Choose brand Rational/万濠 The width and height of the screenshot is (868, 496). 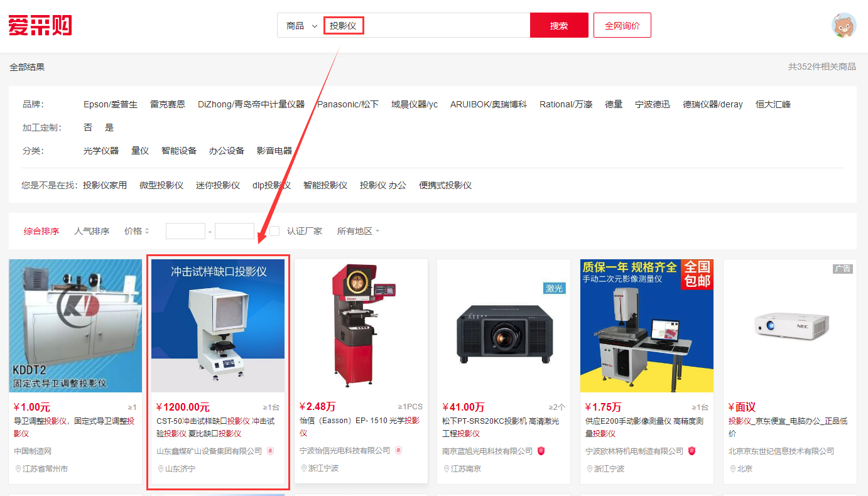coord(566,104)
